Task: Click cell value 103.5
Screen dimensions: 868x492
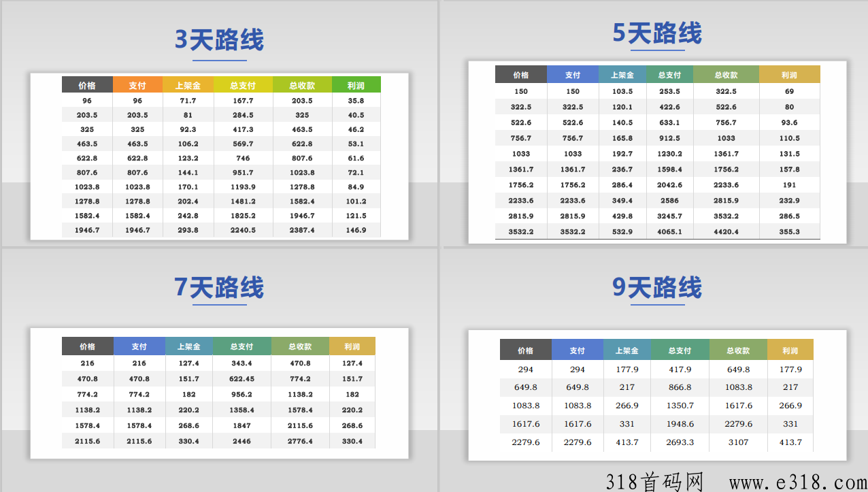Action: point(622,91)
